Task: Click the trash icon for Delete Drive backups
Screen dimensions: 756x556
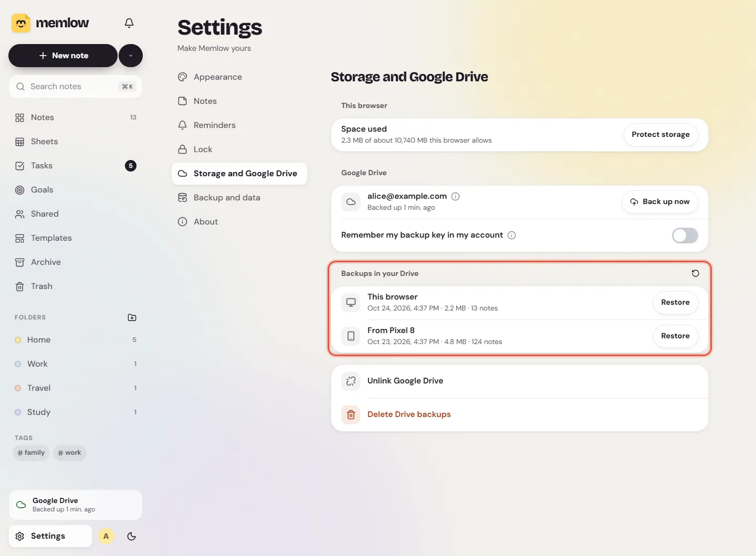Action: click(x=351, y=415)
